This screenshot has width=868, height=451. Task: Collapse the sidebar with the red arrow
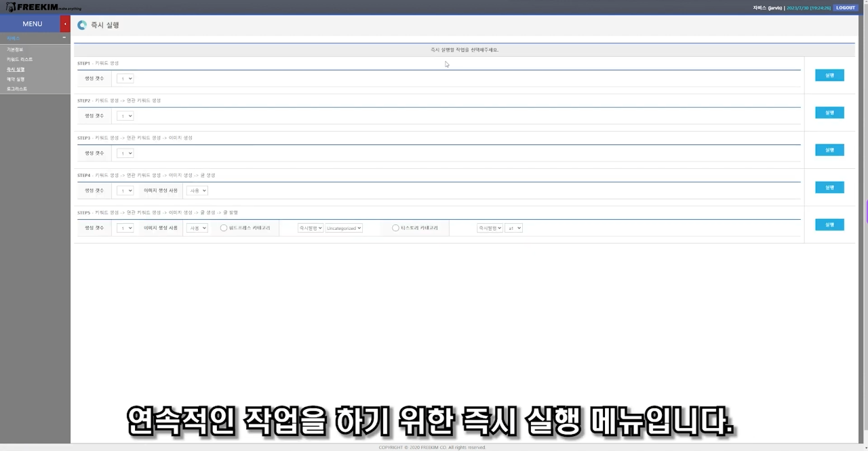pyautogui.click(x=65, y=24)
